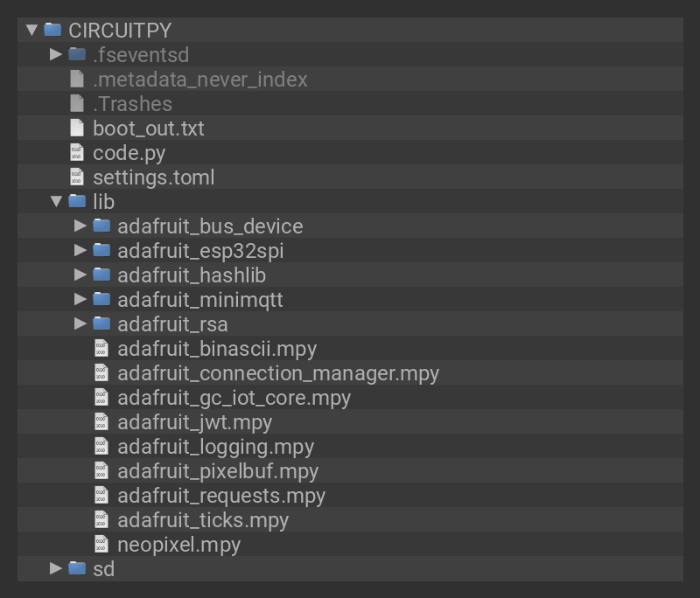Select the .metadata_never_index hidden file

click(199, 79)
